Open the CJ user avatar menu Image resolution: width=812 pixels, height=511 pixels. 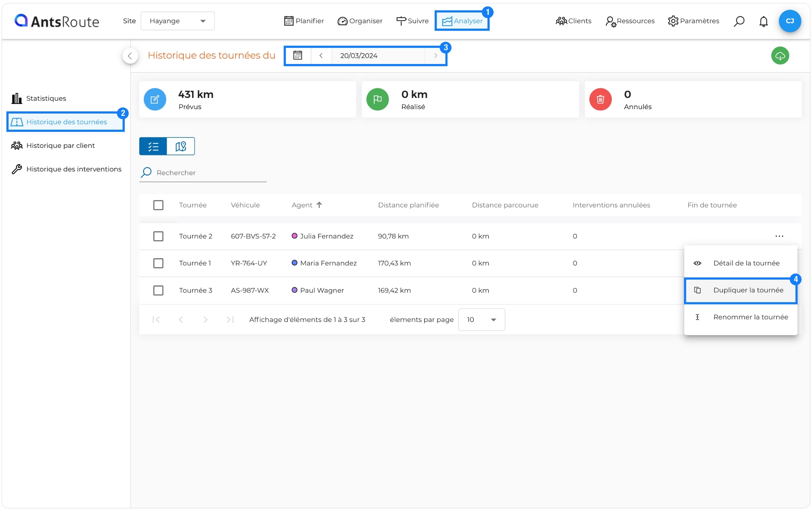point(790,21)
